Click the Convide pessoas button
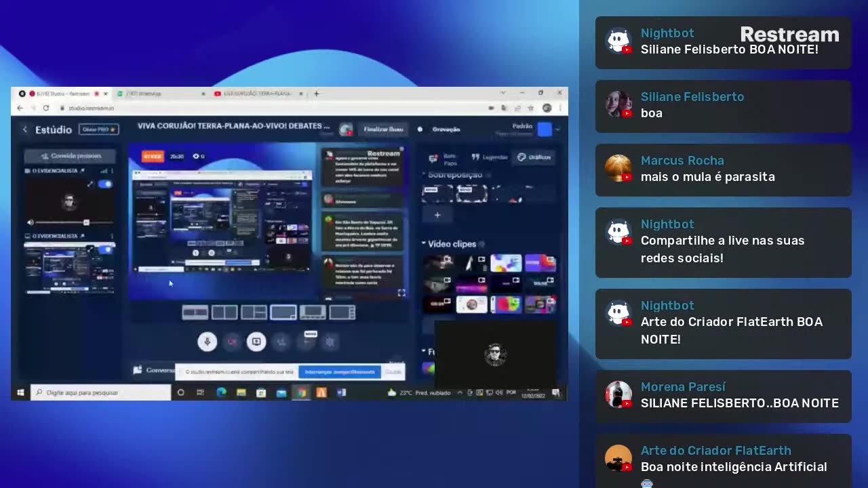The width and height of the screenshot is (868, 488). [70, 155]
